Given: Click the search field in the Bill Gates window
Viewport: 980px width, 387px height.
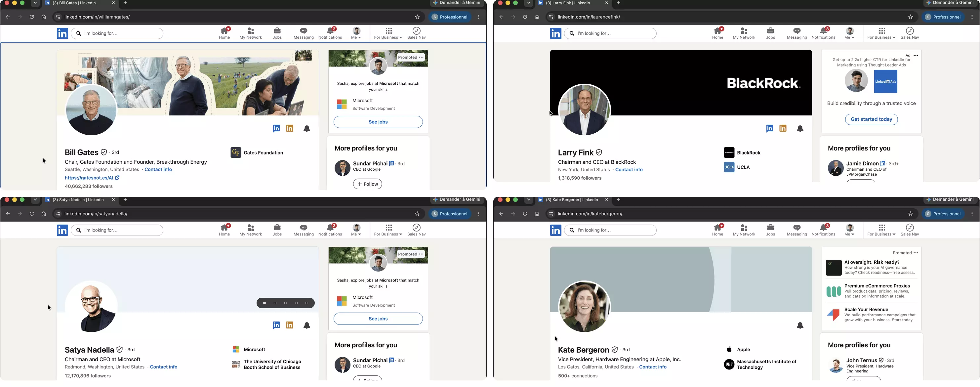Looking at the screenshot, I should click(117, 33).
